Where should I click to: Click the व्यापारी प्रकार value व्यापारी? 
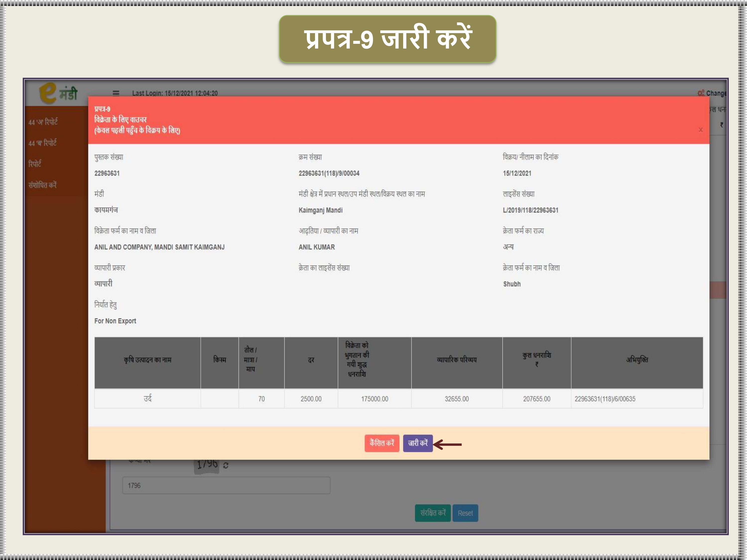pos(103,283)
